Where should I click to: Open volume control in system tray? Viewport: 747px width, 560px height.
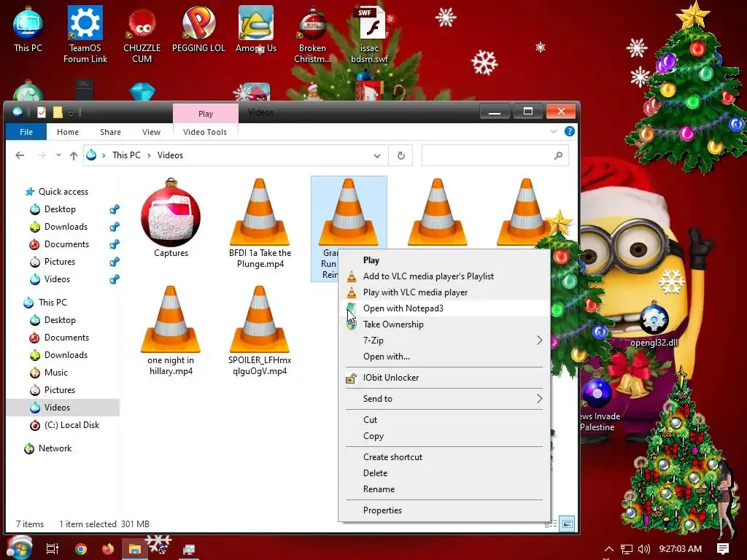643,549
